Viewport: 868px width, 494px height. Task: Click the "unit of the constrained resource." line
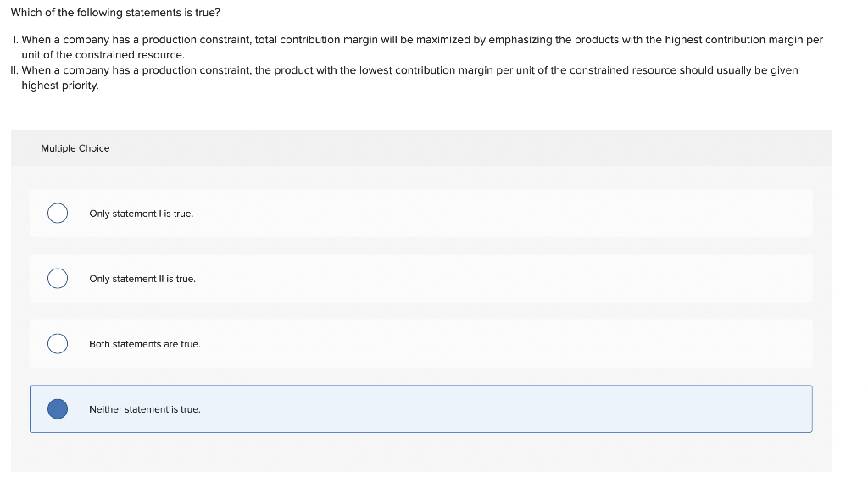[103, 54]
